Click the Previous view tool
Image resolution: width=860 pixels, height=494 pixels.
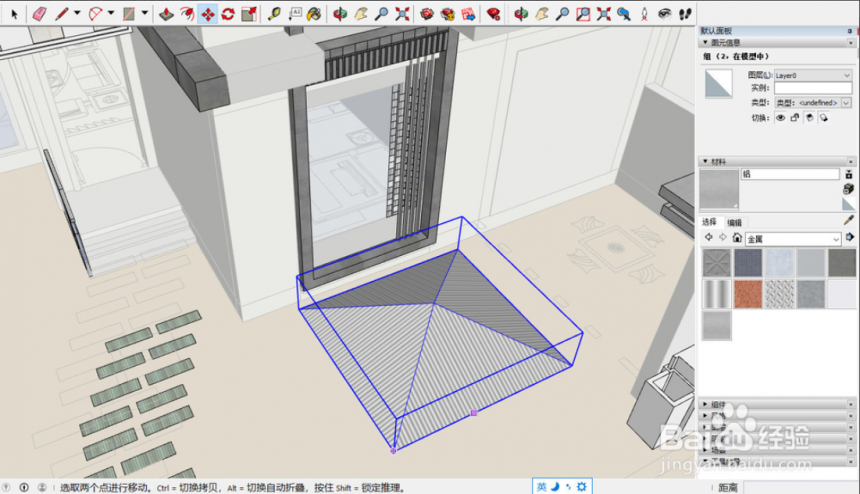pos(624,14)
